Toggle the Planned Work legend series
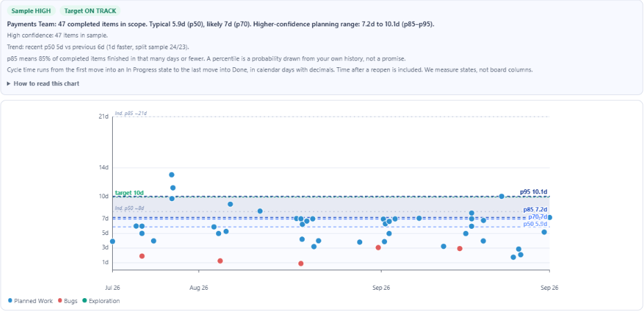Viewport: 644px width, 312px height. click(30, 301)
